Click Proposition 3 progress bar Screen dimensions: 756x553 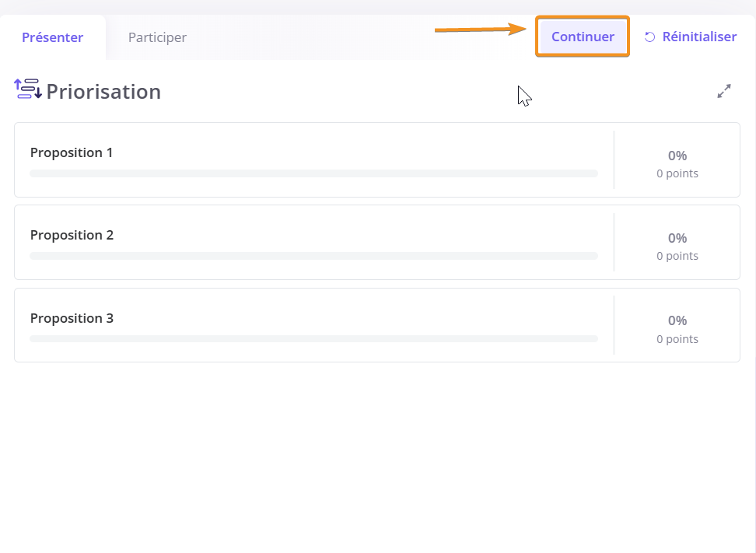(314, 339)
